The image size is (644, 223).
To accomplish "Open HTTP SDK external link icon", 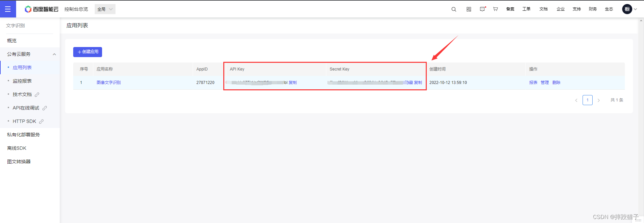I will [41, 122].
